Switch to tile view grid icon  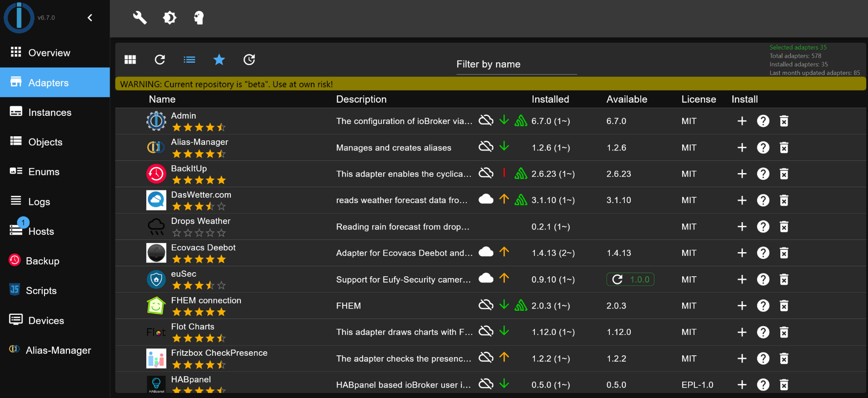pyautogui.click(x=130, y=60)
